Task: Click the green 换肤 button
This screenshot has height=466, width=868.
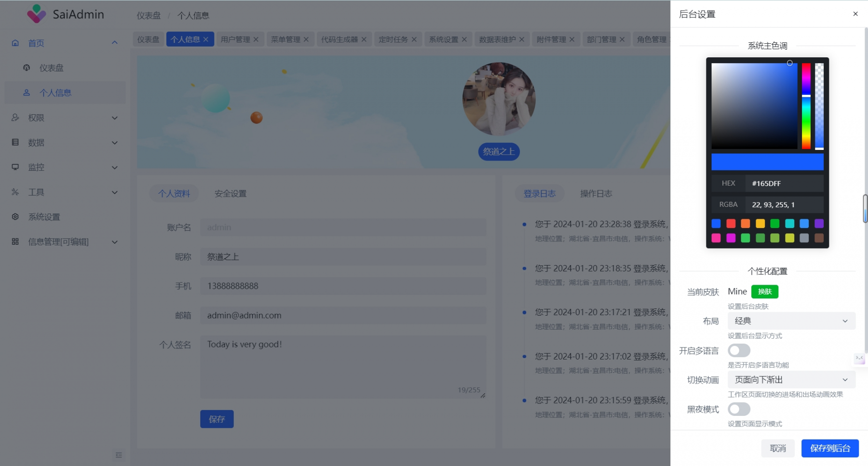Action: [765, 292]
